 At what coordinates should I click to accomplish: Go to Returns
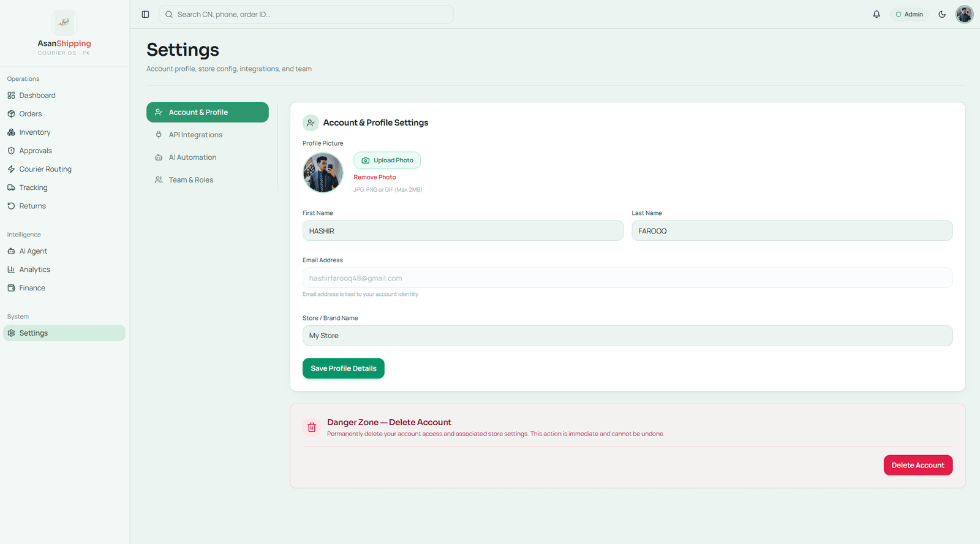[64, 206]
